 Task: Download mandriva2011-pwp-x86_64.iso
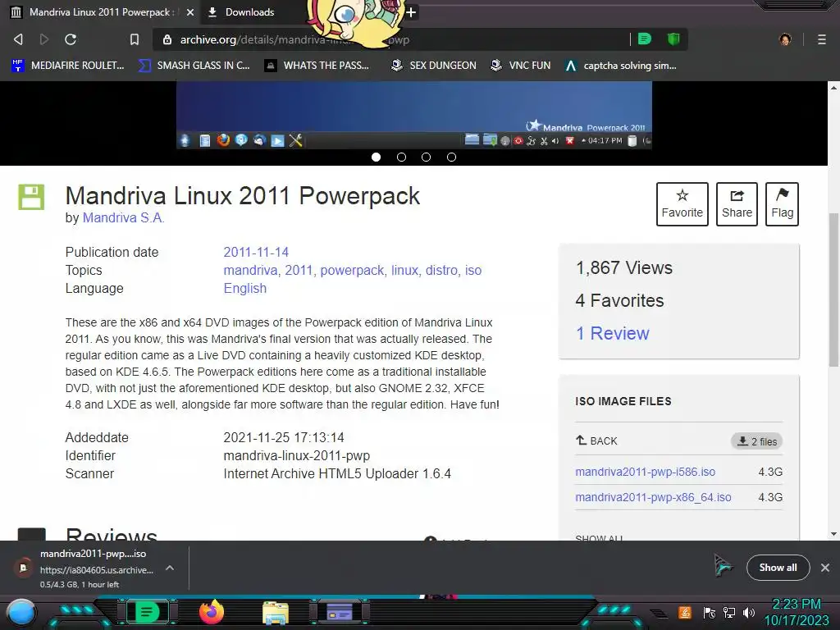[653, 497]
